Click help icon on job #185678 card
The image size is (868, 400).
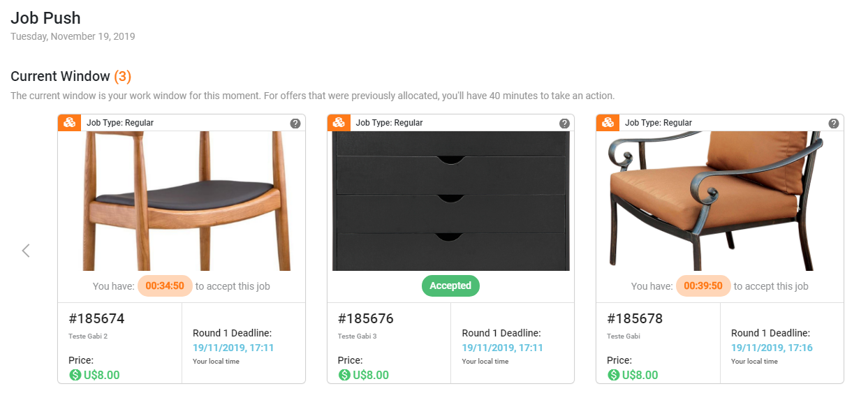coord(833,124)
